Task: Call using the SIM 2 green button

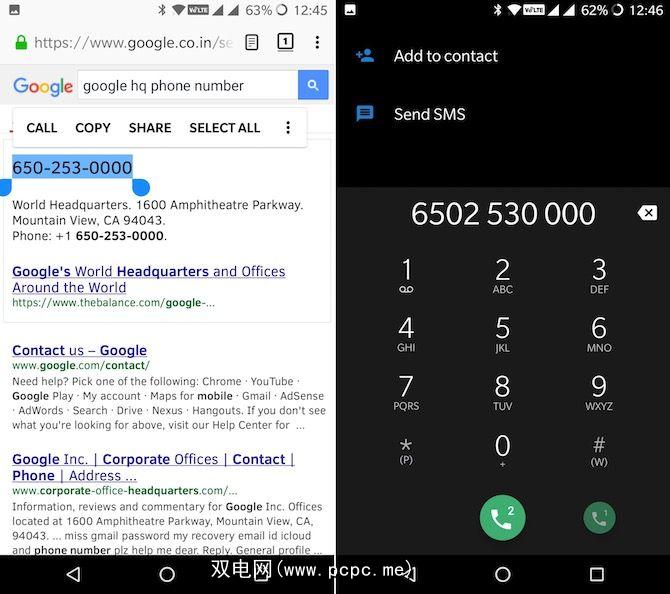Action: (x=502, y=518)
